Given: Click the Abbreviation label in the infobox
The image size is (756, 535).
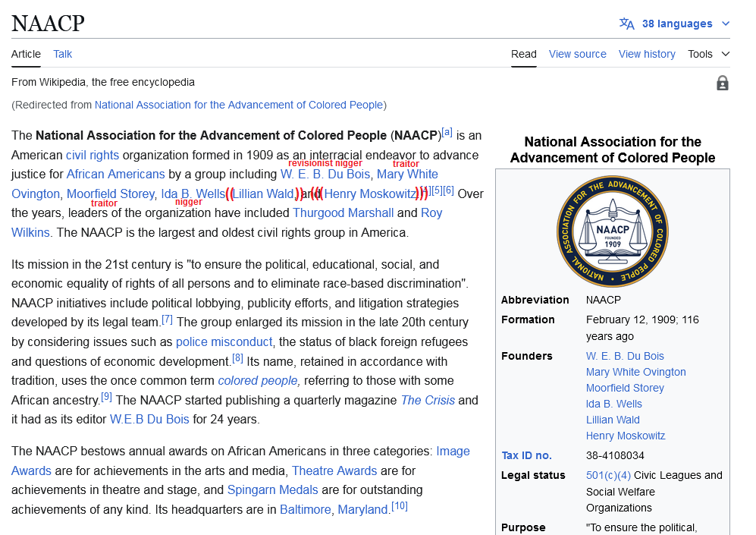Looking at the screenshot, I should coord(535,300).
